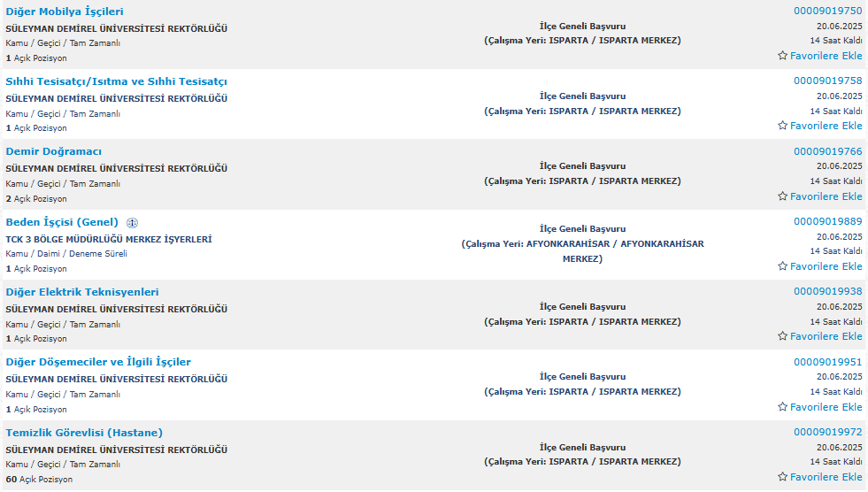868x492 pixels.
Task: Open Sıhhi Tesisatçı/Isıtma ve Sıhhi Tesisatçı posting
Action: 116,82
